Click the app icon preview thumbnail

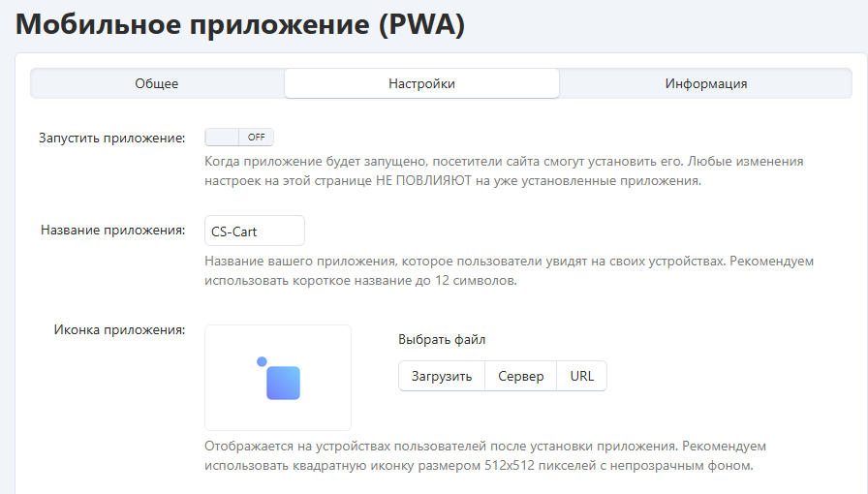pyautogui.click(x=278, y=377)
